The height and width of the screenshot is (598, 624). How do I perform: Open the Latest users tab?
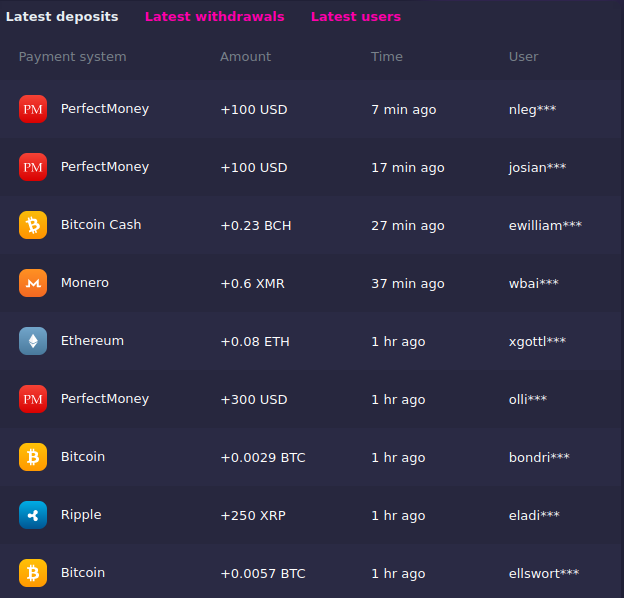[356, 17]
